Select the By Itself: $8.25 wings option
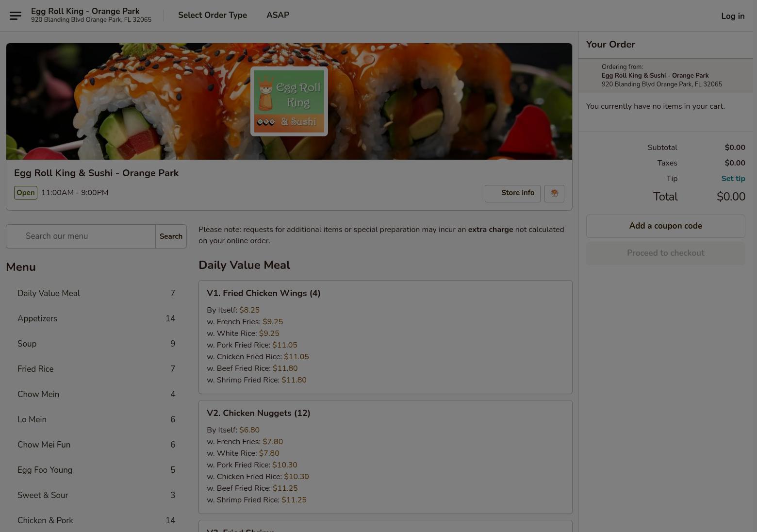 (x=233, y=310)
